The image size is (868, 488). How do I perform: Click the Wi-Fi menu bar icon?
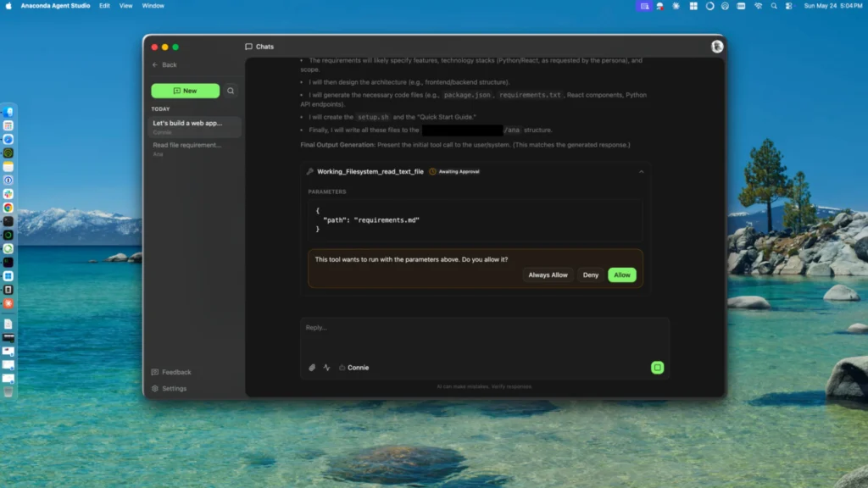(758, 6)
